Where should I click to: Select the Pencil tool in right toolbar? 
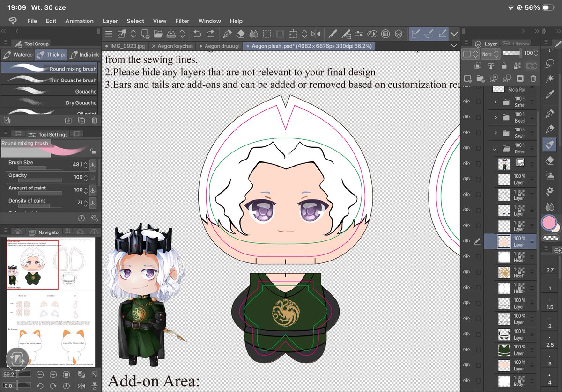pos(550,129)
